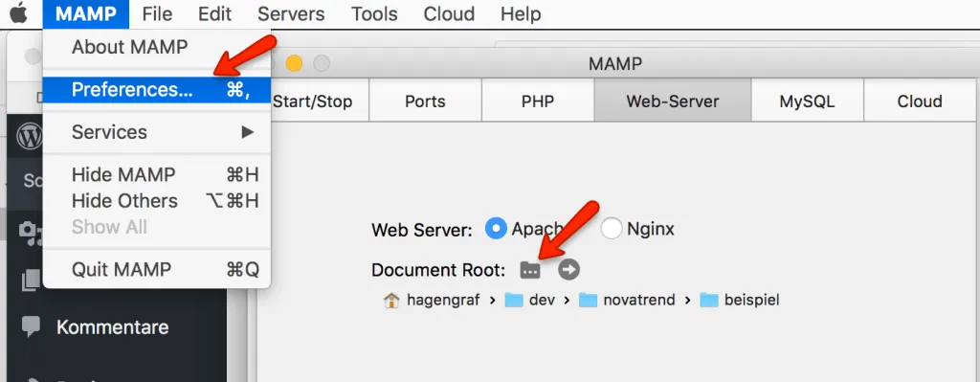This screenshot has height=382, width=980.
Task: Click the beispiel folder icon in the path
Action: click(709, 300)
